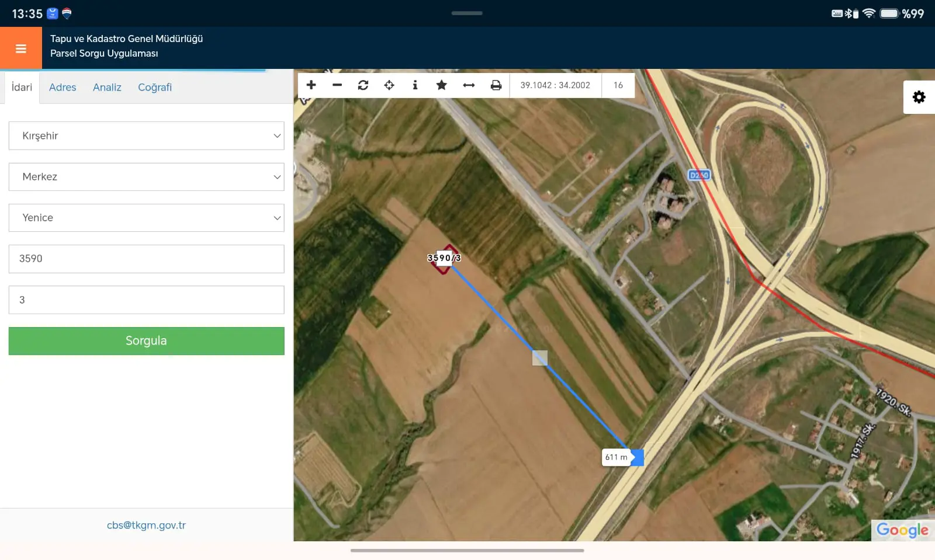Viewport: 935px width, 560px height.
Task: Open the parcel info tool
Action: 415,85
